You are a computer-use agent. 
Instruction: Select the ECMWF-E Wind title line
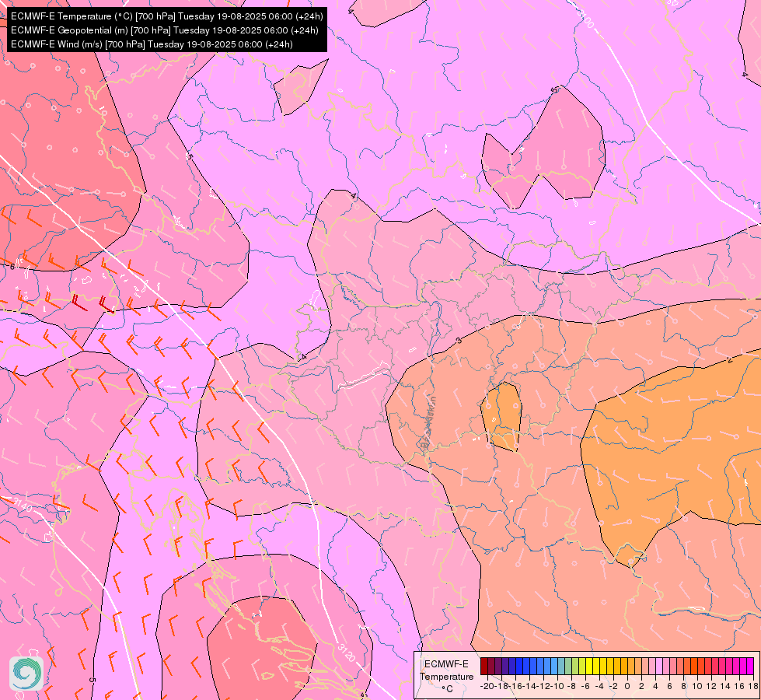pos(152,44)
